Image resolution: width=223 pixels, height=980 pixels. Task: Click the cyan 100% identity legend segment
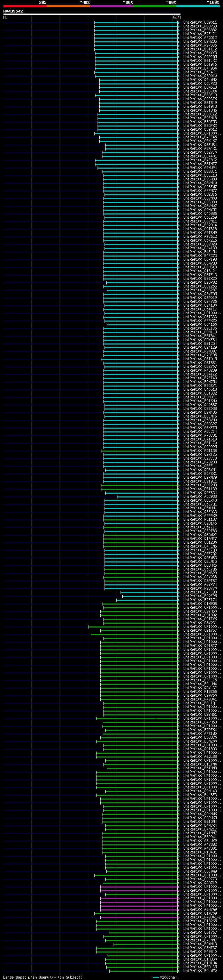pyautogui.click(x=198, y=6)
